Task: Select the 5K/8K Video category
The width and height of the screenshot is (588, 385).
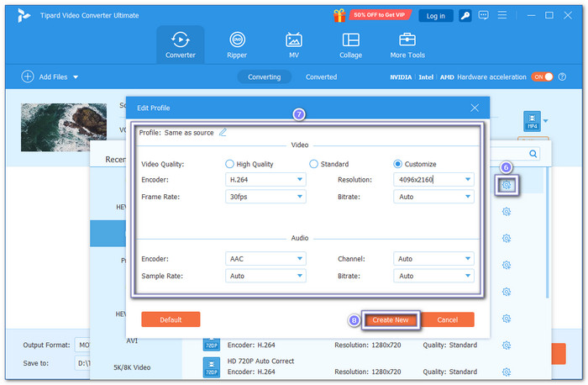Action: [x=132, y=367]
